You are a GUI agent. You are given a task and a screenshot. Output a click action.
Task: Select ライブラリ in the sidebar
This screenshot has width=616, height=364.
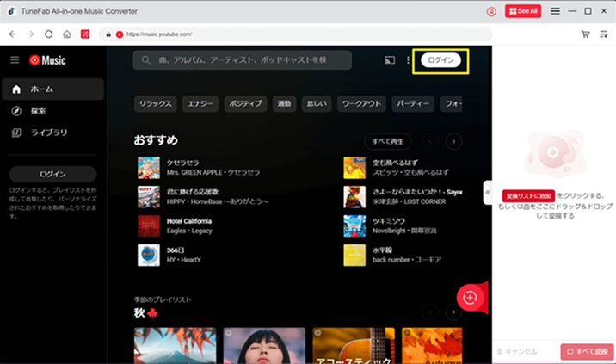pos(48,133)
